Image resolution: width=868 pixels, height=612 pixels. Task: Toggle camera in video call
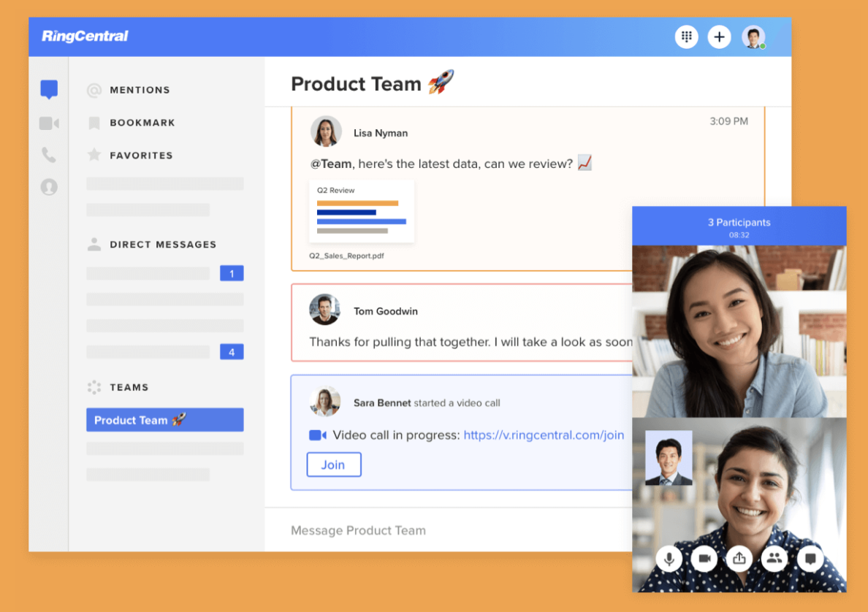(x=704, y=559)
